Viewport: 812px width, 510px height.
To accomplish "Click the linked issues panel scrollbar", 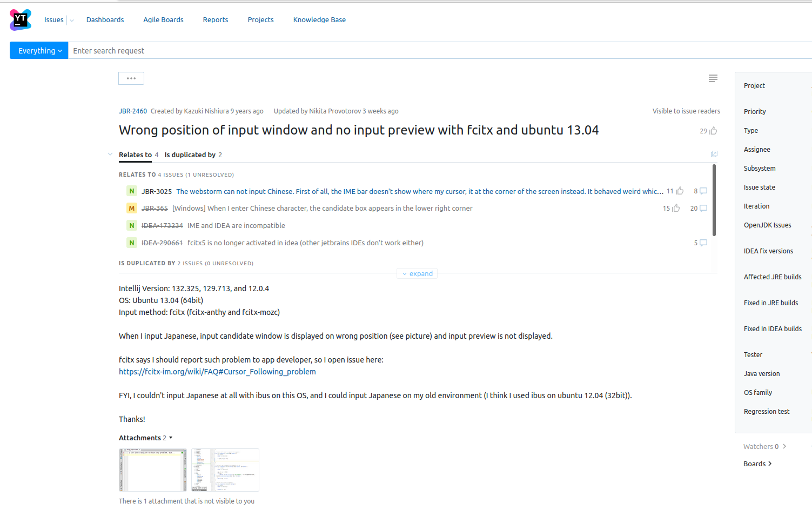I will pos(714,200).
